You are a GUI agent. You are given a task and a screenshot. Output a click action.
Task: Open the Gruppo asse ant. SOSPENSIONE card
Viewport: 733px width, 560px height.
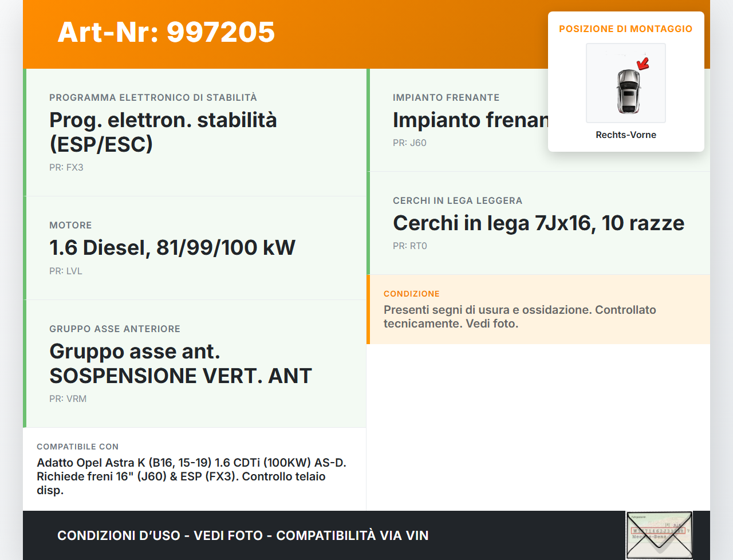(x=180, y=363)
